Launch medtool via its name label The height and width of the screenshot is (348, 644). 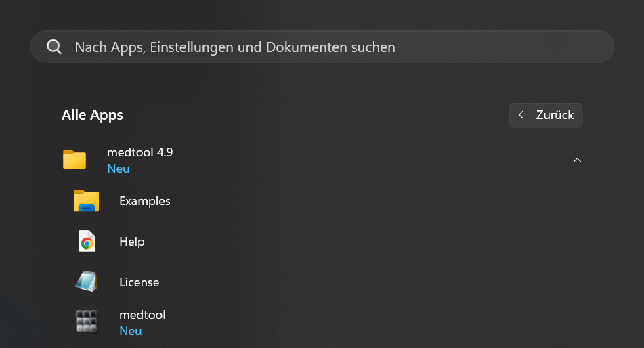(x=142, y=315)
